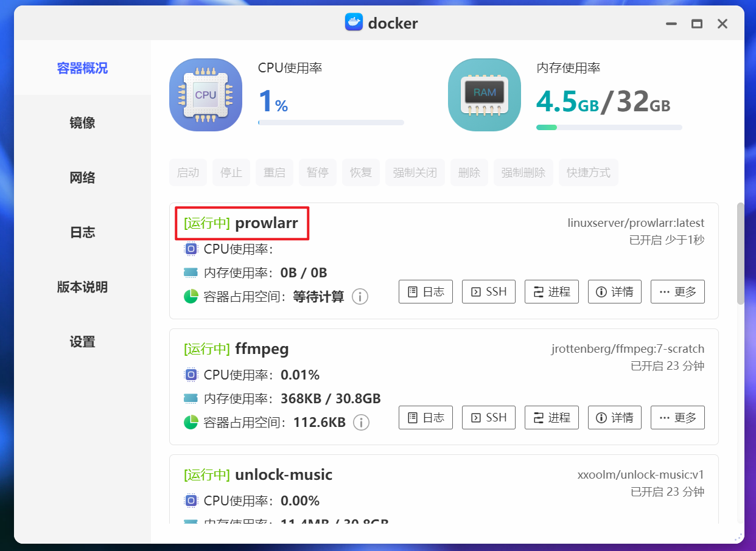
Task: Maximize the docker window
Action: (697, 24)
